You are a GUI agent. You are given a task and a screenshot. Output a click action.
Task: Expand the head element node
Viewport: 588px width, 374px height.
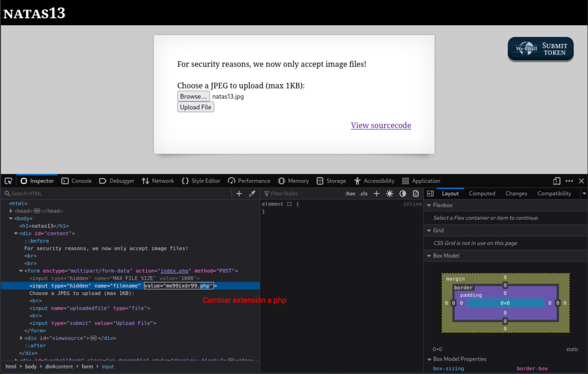tap(11, 211)
